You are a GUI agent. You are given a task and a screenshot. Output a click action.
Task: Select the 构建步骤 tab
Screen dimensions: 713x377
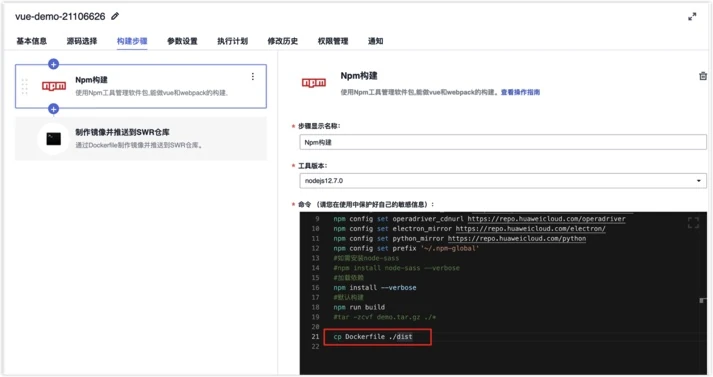pyautogui.click(x=132, y=41)
